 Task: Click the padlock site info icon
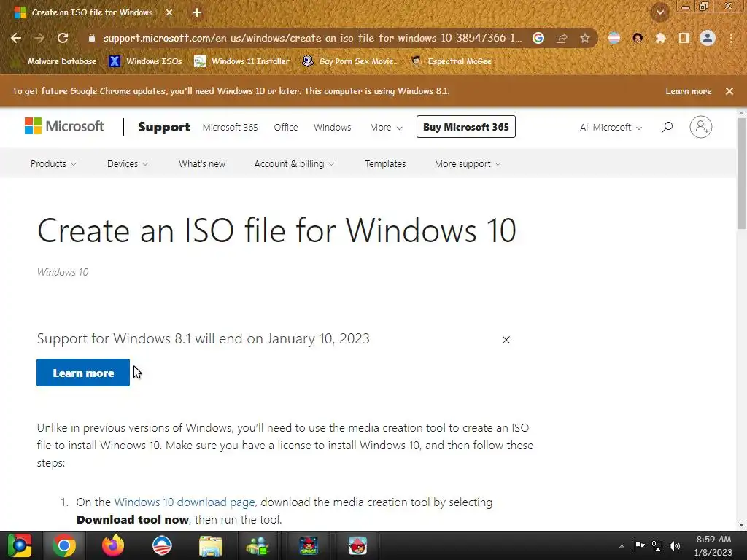click(x=92, y=38)
